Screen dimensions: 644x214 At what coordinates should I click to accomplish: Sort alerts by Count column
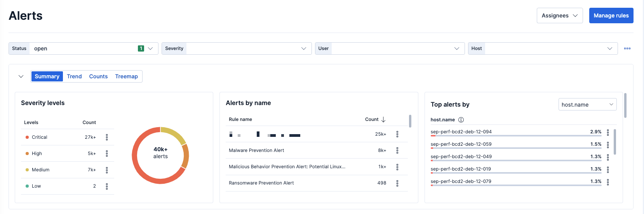[x=375, y=119]
